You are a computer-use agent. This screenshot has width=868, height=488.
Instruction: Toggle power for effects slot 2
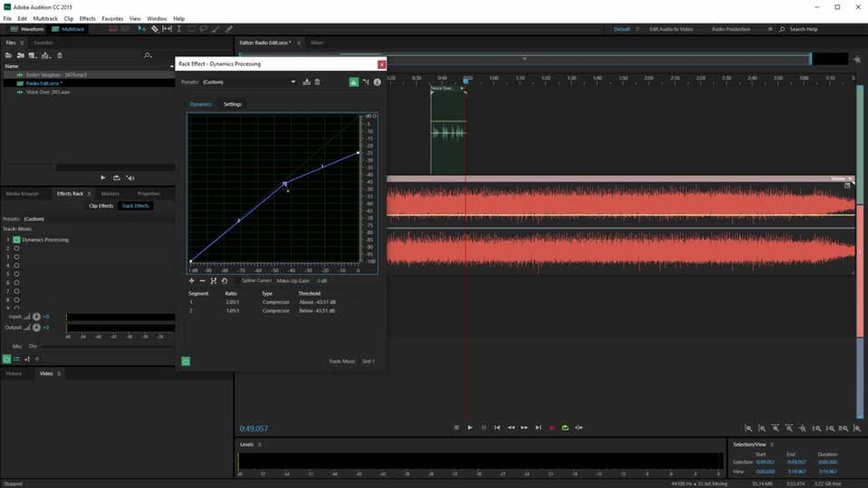coord(17,248)
